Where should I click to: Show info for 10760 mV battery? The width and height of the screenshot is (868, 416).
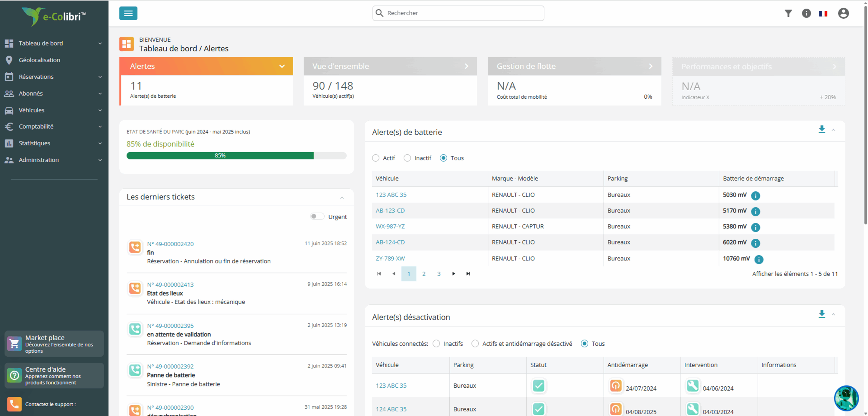[759, 259]
